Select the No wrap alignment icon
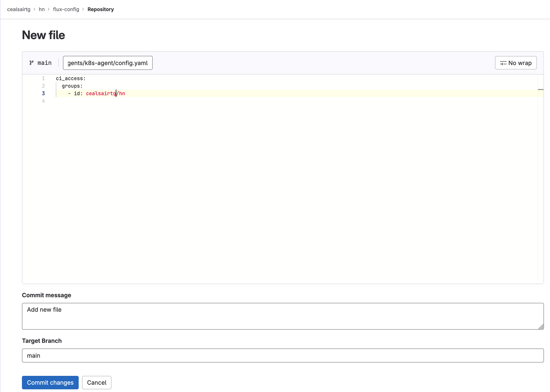The width and height of the screenshot is (550, 392). click(x=503, y=63)
